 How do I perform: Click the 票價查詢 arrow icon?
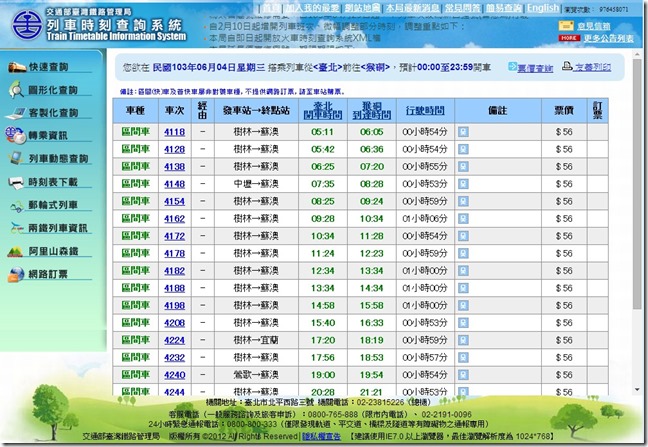[512, 67]
